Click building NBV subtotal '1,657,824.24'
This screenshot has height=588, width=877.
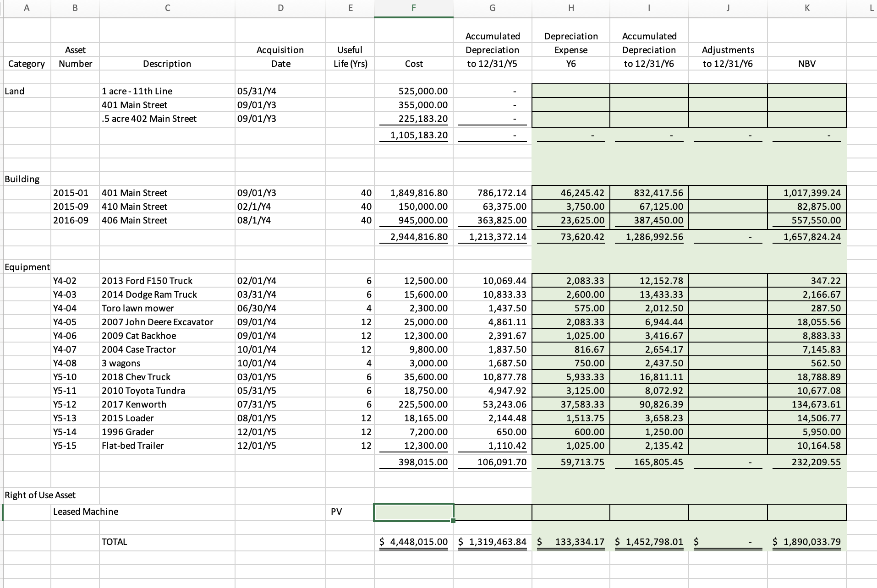tap(806, 237)
